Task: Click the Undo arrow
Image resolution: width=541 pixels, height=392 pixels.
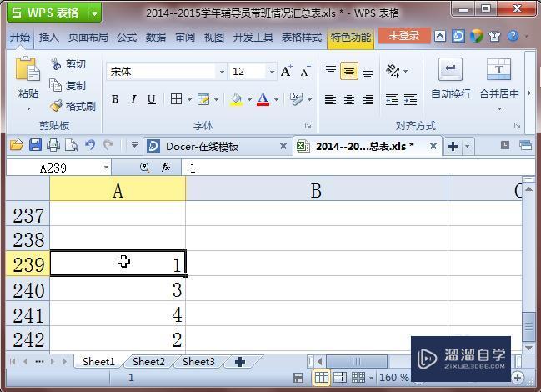Action: (x=90, y=145)
